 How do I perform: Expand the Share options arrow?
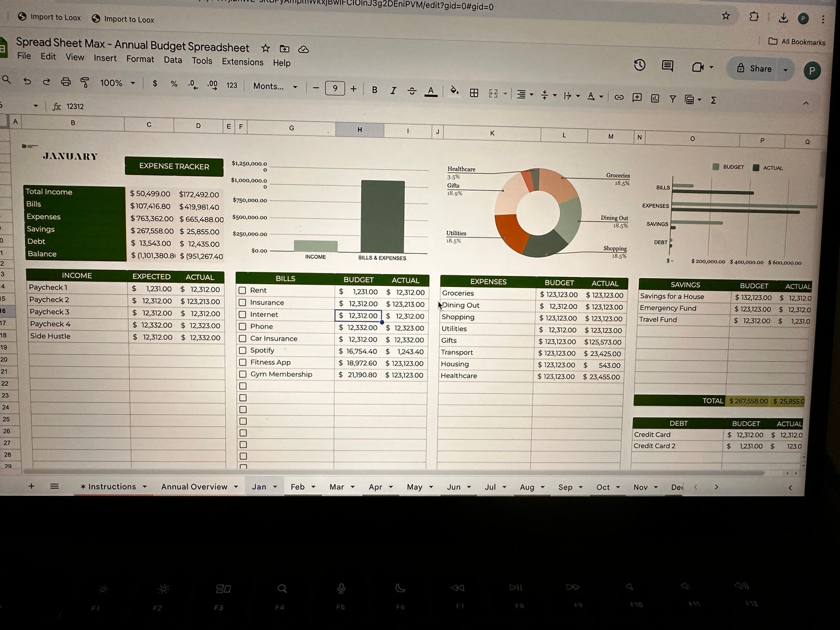coord(786,69)
